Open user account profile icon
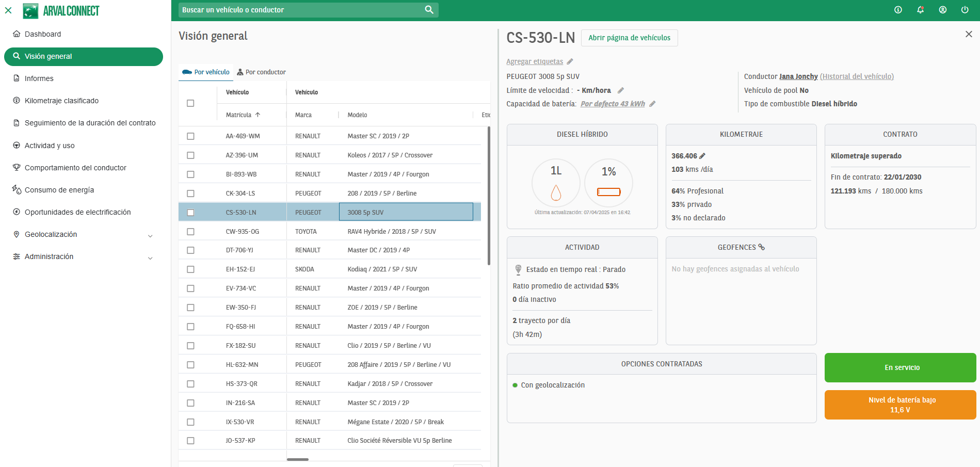The image size is (980, 467). [942, 10]
